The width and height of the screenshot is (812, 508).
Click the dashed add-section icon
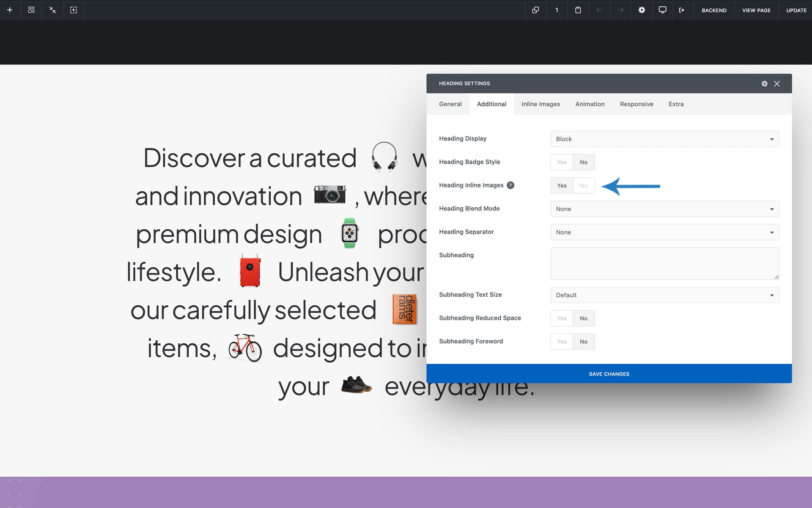click(x=74, y=10)
